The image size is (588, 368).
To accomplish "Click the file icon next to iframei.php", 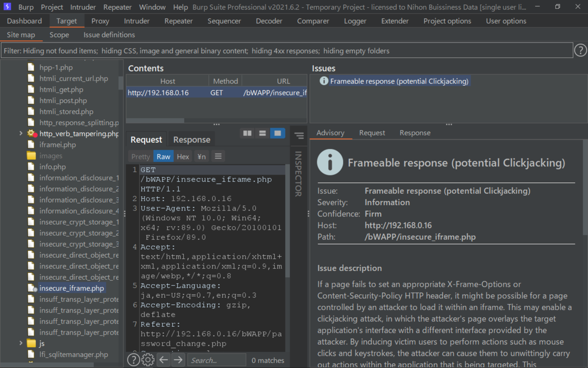I will click(31, 145).
